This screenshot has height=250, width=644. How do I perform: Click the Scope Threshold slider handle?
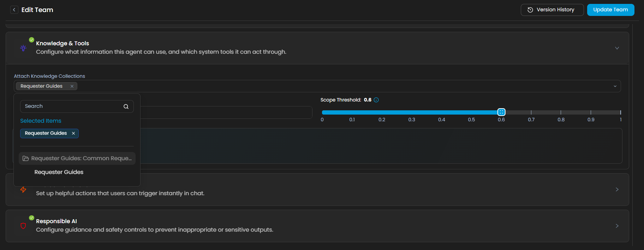point(501,112)
